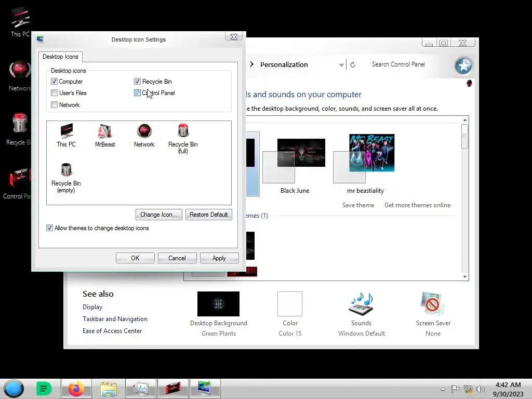The height and width of the screenshot is (399, 532).
Task: Show hidden tray icons arrow
Action: coord(443,389)
